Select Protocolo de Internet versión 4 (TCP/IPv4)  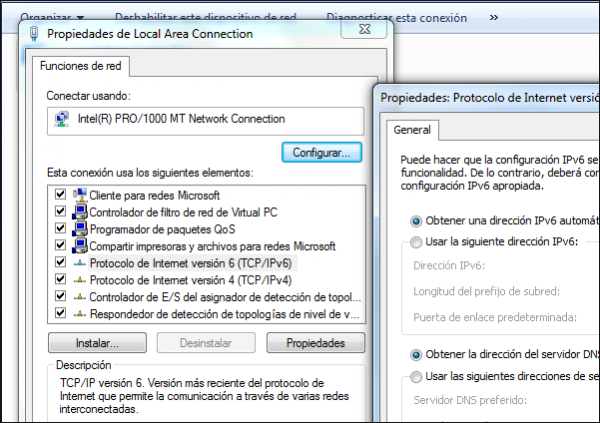tap(191, 280)
